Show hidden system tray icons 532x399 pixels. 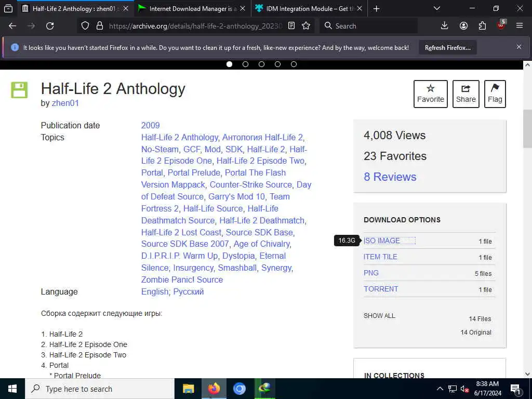(440, 389)
